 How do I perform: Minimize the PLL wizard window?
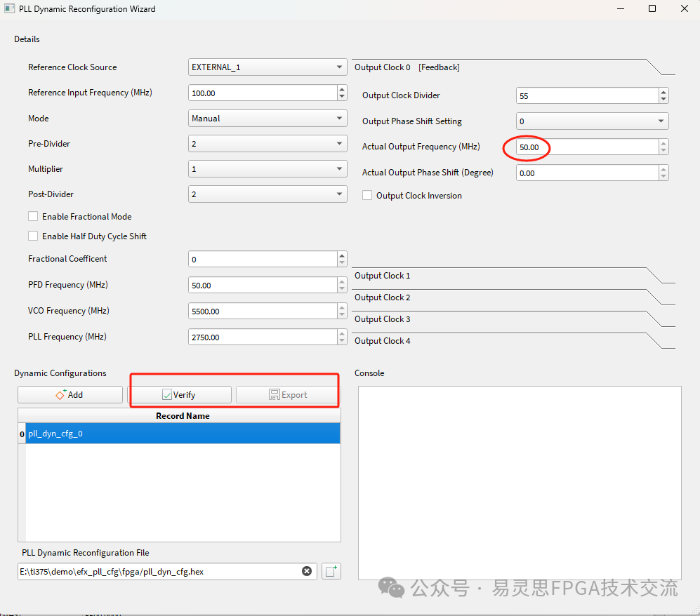pos(620,9)
